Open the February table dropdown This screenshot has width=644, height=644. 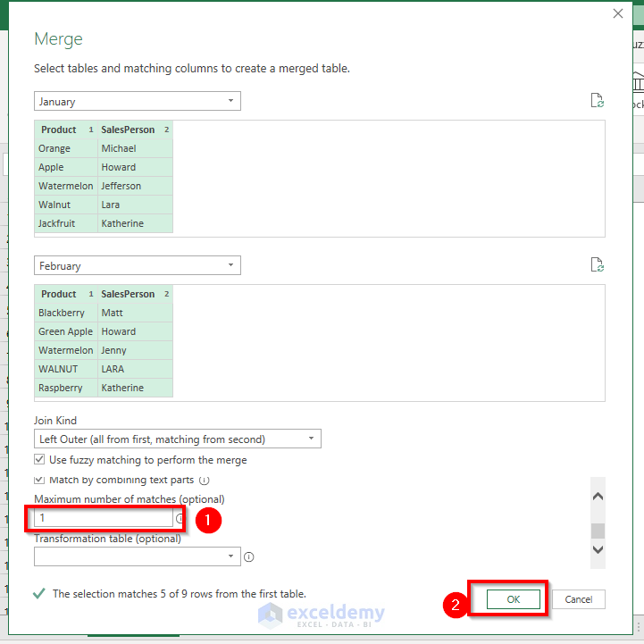tap(138, 265)
